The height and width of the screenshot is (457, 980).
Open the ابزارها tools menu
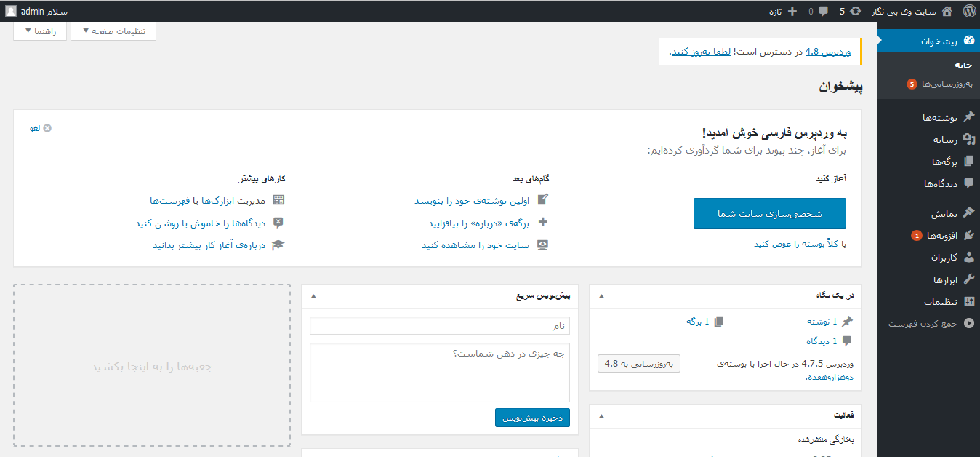tap(928, 279)
